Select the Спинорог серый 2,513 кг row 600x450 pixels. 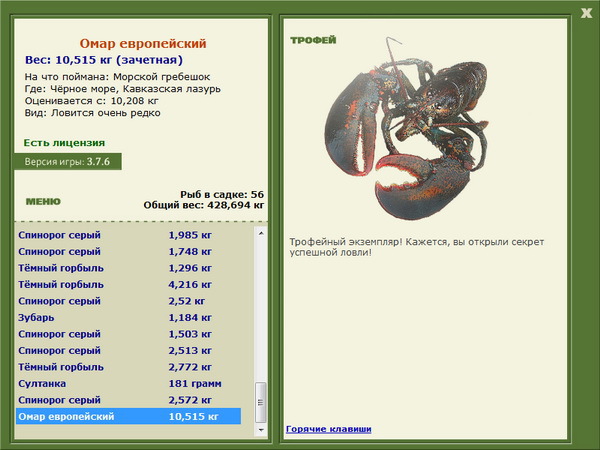[129, 350]
